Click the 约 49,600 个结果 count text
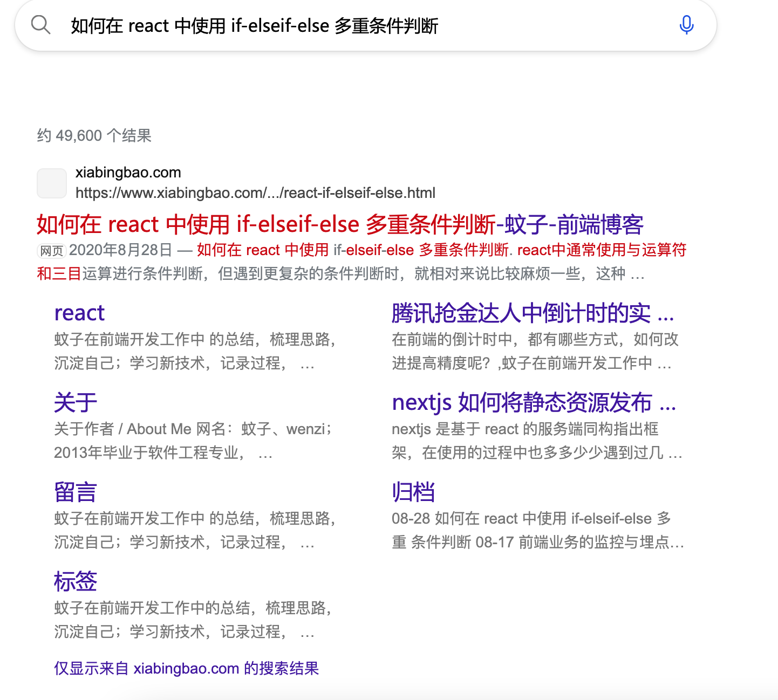Image resolution: width=778 pixels, height=700 pixels. click(94, 135)
